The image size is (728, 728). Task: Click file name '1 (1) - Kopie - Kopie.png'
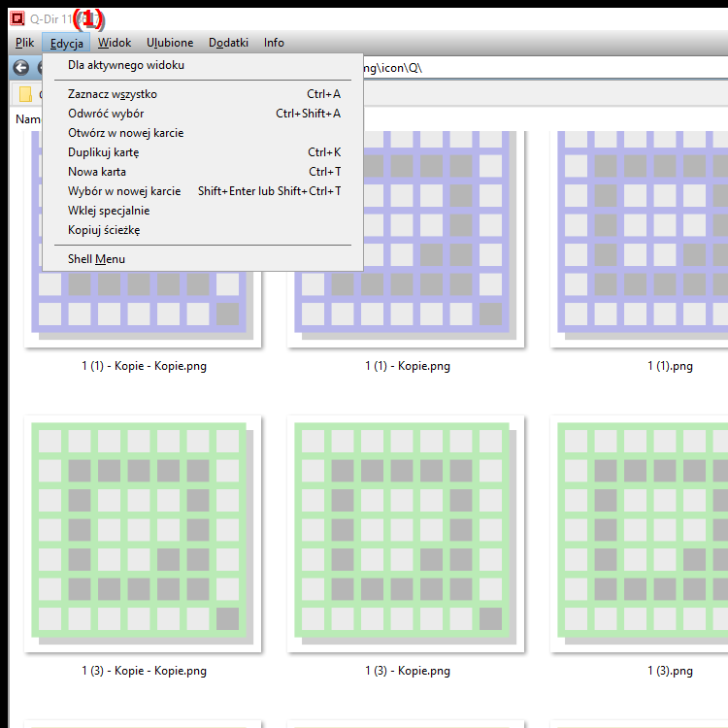pyautogui.click(x=144, y=366)
